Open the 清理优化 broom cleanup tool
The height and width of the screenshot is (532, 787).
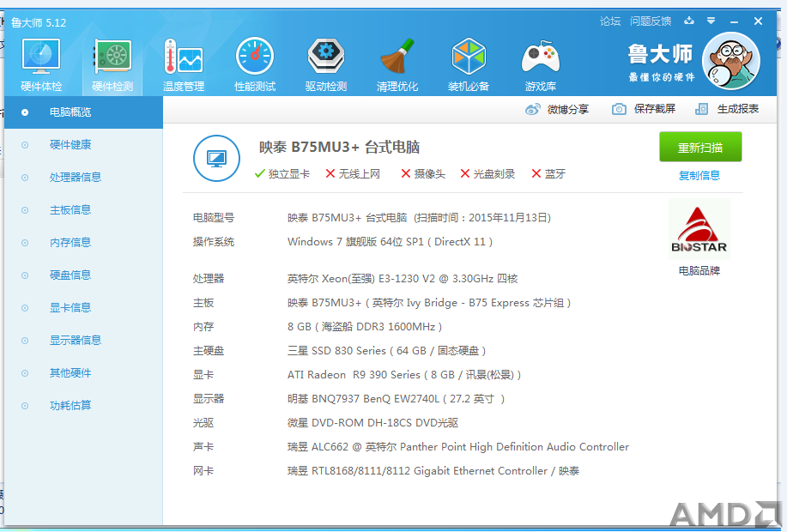(397, 64)
